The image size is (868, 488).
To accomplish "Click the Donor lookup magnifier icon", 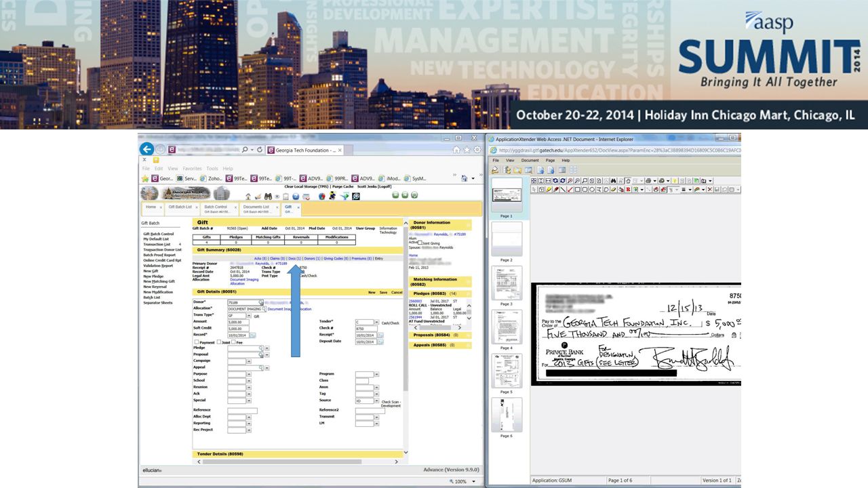I will pos(261,303).
